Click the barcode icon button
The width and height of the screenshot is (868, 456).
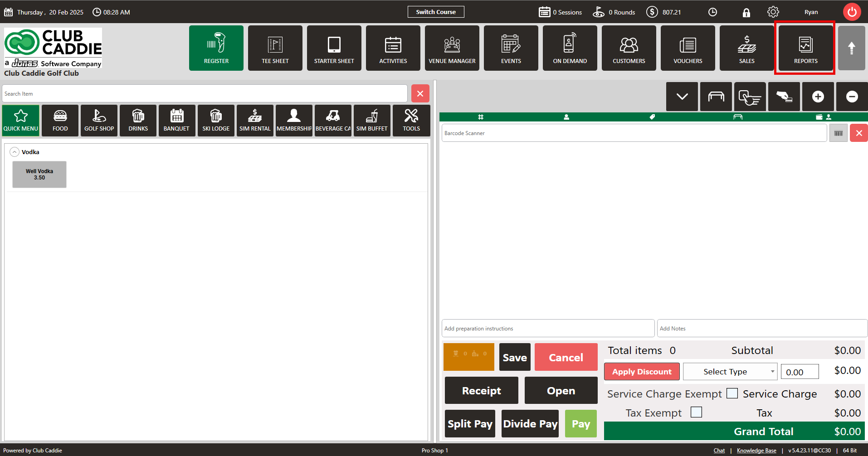click(x=839, y=133)
